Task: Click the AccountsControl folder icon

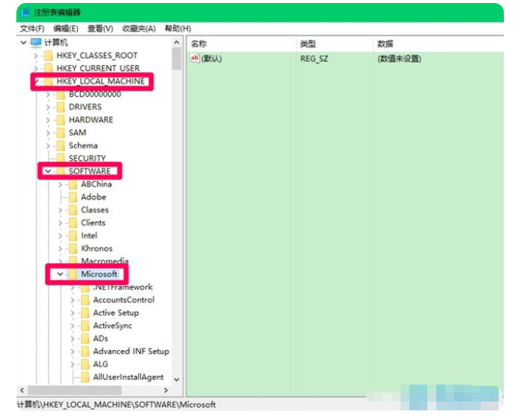Action: click(85, 300)
